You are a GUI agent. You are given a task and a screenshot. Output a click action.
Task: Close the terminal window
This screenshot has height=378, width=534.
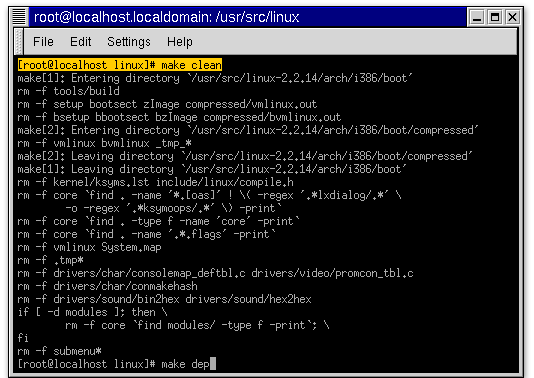pos(512,17)
